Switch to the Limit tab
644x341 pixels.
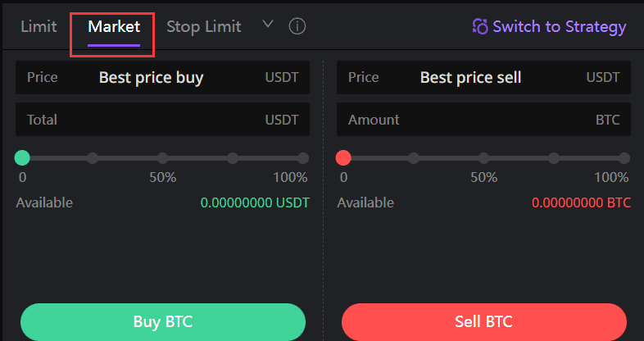[39, 27]
